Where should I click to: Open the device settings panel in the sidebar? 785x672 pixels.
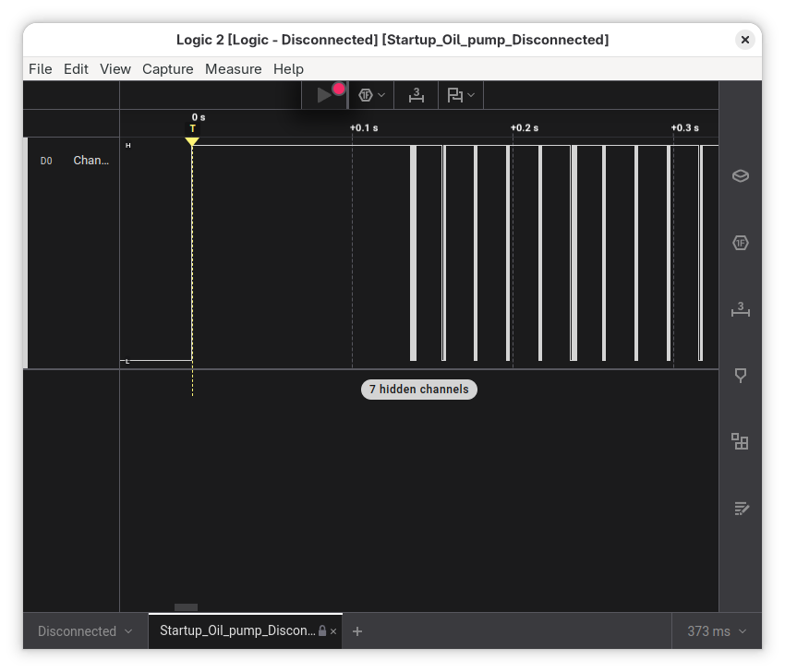tap(740, 176)
